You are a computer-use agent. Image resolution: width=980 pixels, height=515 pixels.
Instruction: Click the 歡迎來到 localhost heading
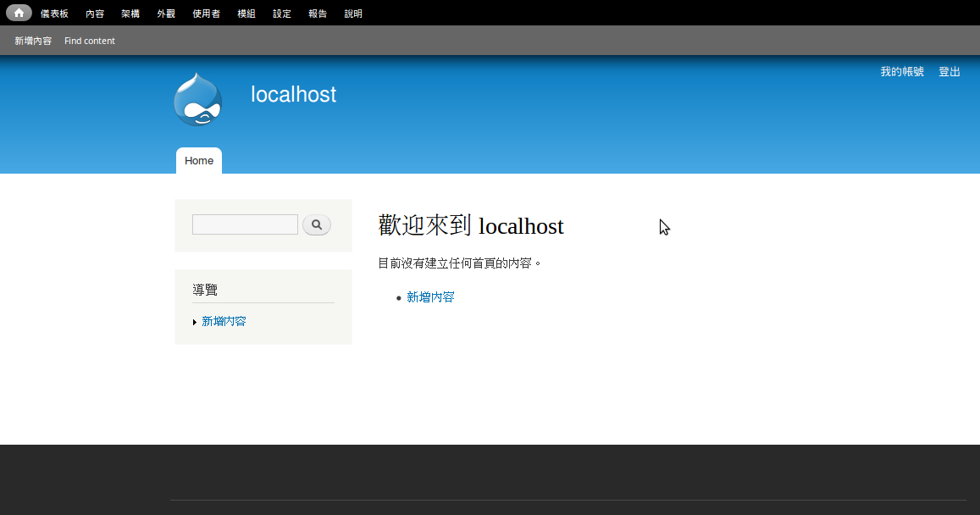point(471,225)
